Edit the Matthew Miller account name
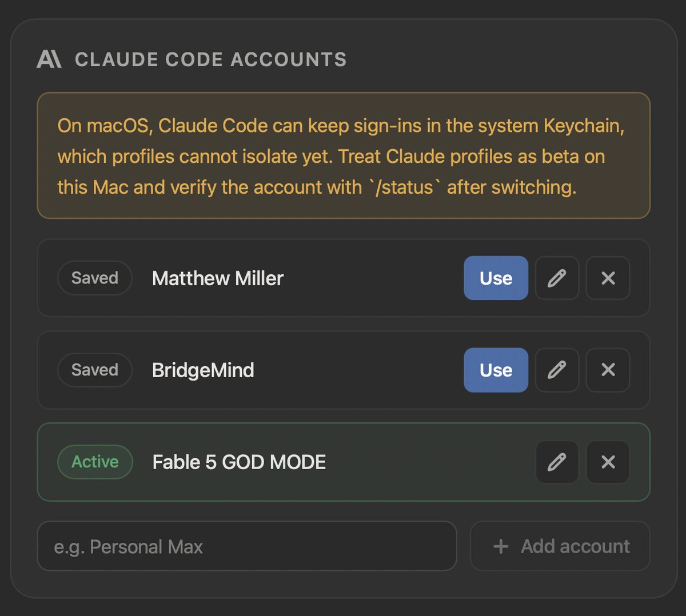 coord(557,278)
